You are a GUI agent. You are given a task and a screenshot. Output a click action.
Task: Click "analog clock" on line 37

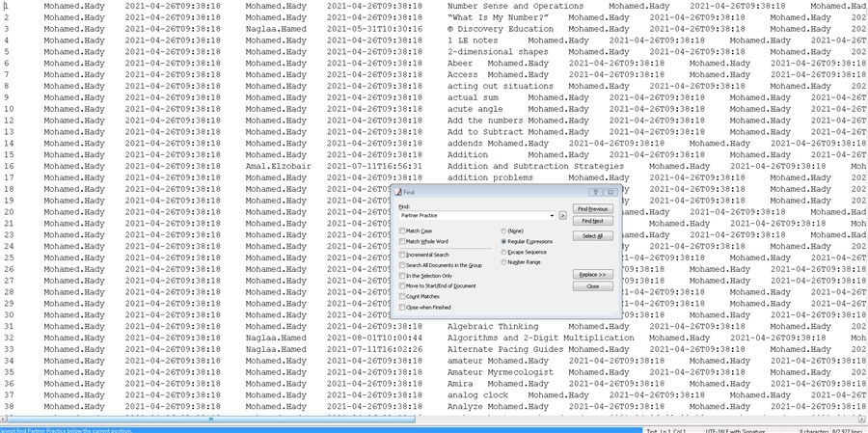[477, 395]
